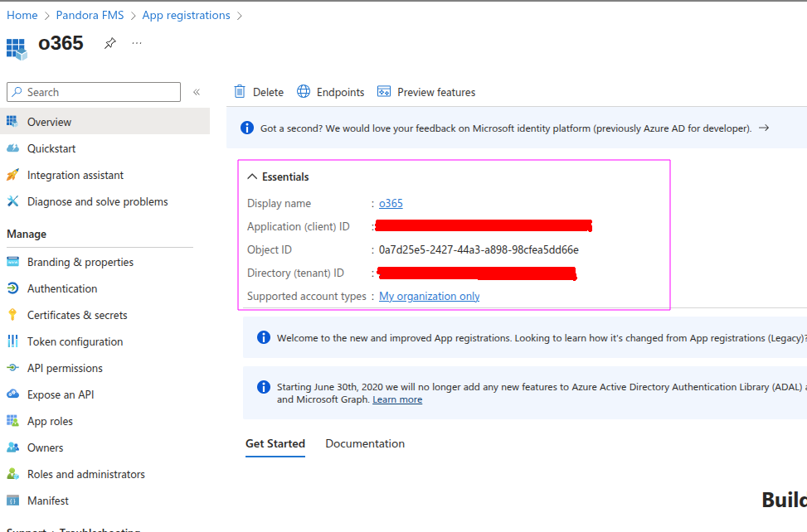Go to App registrations breadcrumb
The height and width of the screenshot is (532, 807).
[x=187, y=16]
